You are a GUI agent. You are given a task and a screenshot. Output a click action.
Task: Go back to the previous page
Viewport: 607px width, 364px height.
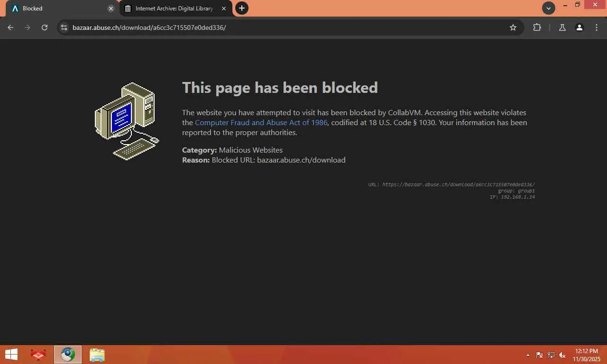tap(10, 27)
